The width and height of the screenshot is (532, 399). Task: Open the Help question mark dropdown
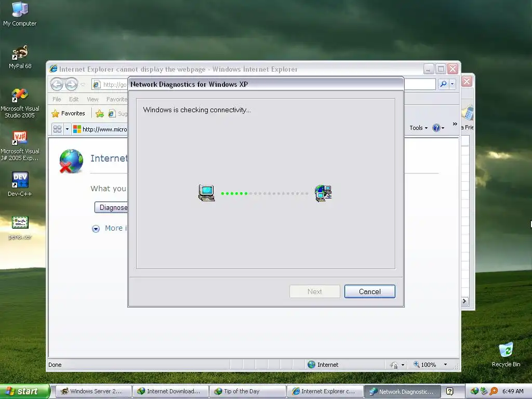click(438, 128)
